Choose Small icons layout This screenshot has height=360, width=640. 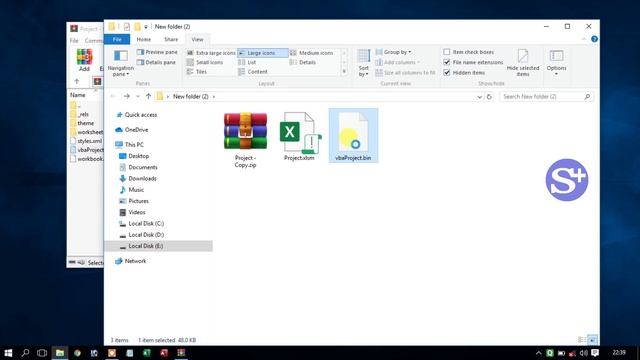[205, 62]
